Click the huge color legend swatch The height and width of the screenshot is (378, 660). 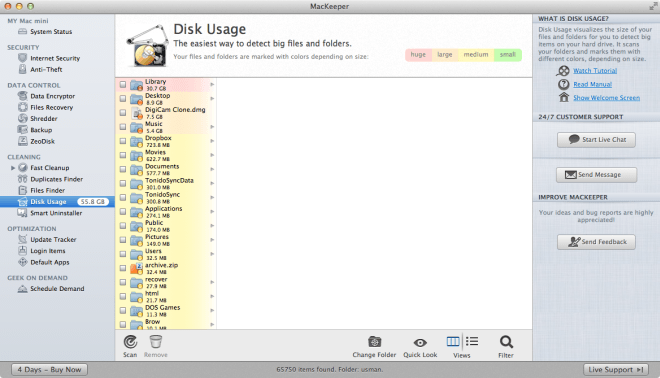coord(418,55)
